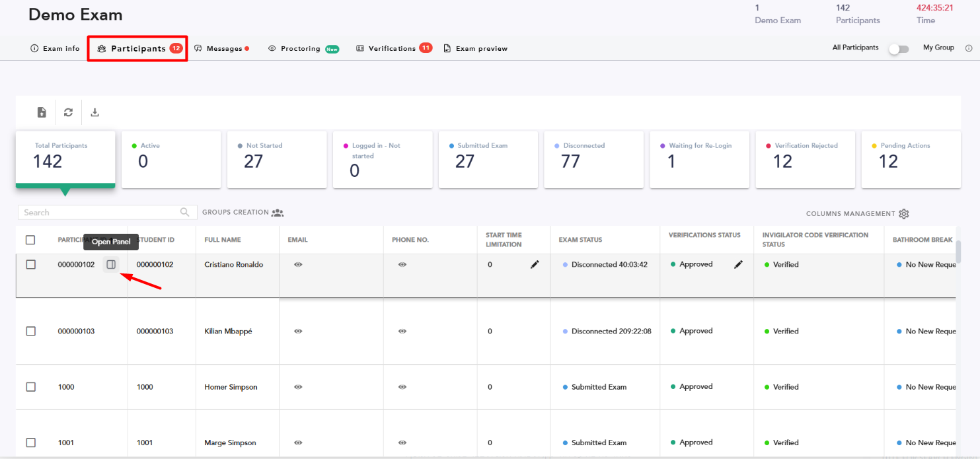This screenshot has width=980, height=459.
Task: Sort by Full Name column header
Action: pyautogui.click(x=223, y=240)
